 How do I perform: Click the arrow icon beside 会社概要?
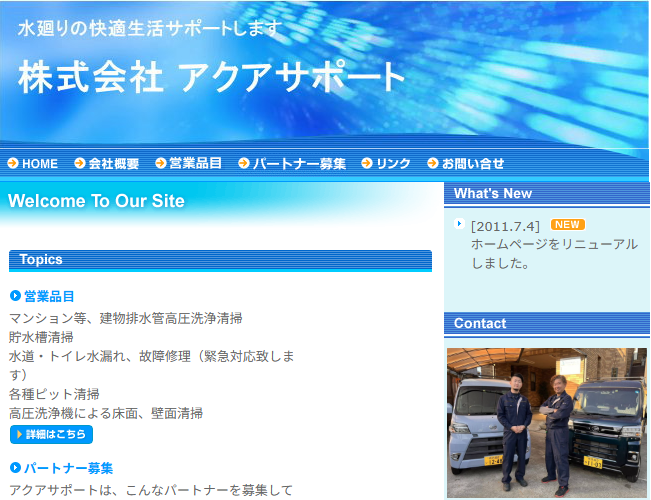(x=79, y=163)
